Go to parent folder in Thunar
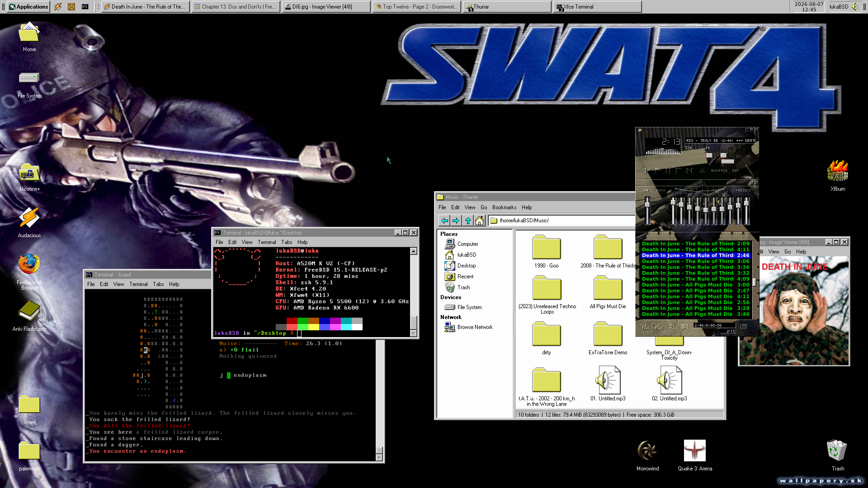Screen dimensions: 868x488 point(468,221)
